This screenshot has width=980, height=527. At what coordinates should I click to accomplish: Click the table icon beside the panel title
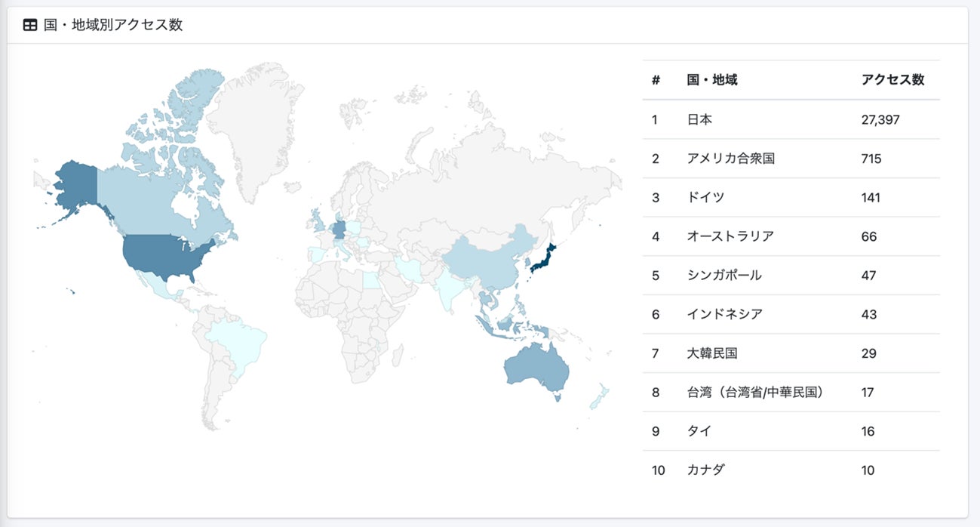pyautogui.click(x=30, y=25)
